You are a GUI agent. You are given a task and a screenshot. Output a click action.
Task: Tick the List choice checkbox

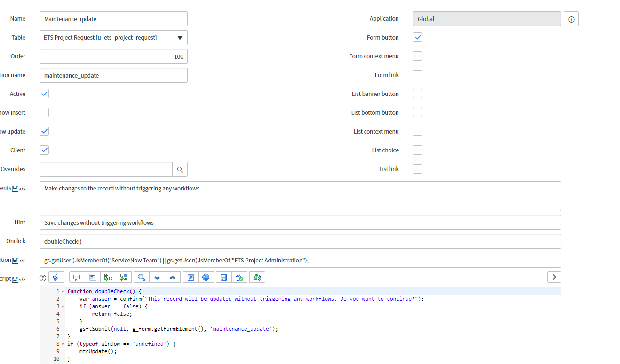click(418, 150)
